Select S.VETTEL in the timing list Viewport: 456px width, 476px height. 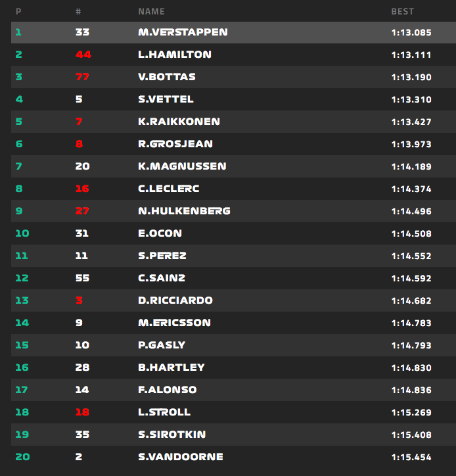point(166,99)
